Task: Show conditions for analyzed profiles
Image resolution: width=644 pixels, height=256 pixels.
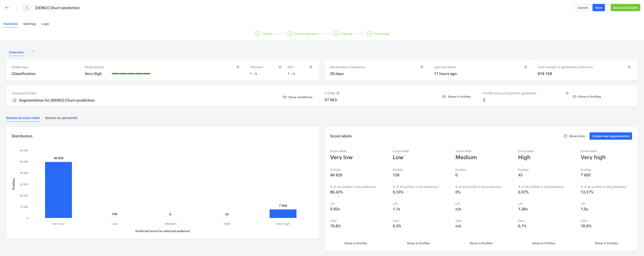Action: pos(297,97)
